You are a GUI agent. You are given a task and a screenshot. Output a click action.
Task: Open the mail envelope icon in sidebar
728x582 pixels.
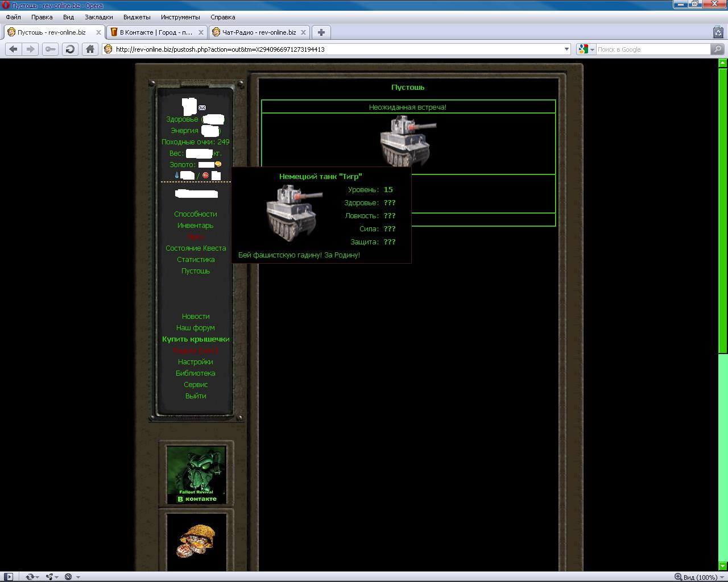(202, 107)
